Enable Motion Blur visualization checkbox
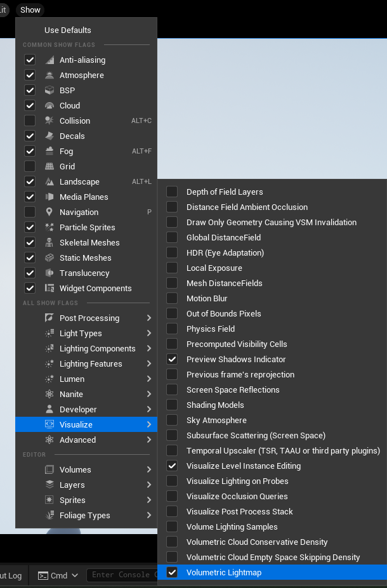The image size is (387, 588). point(172,299)
